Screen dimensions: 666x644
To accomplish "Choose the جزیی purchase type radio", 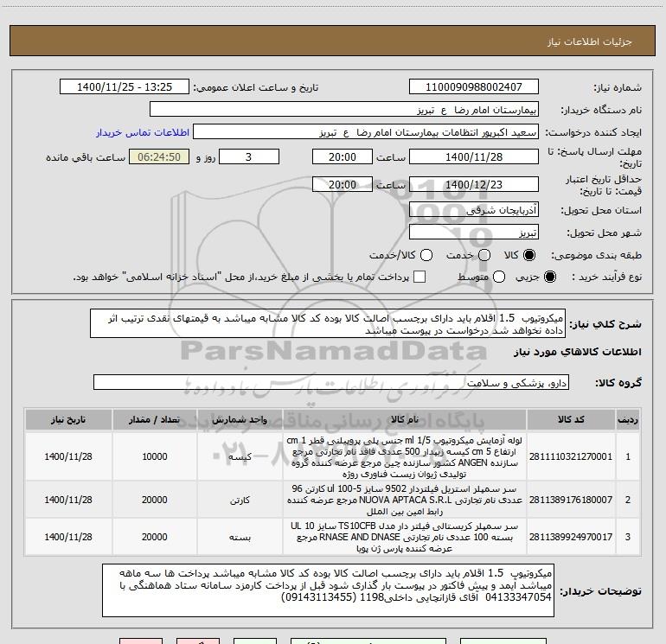I will click(550, 277).
